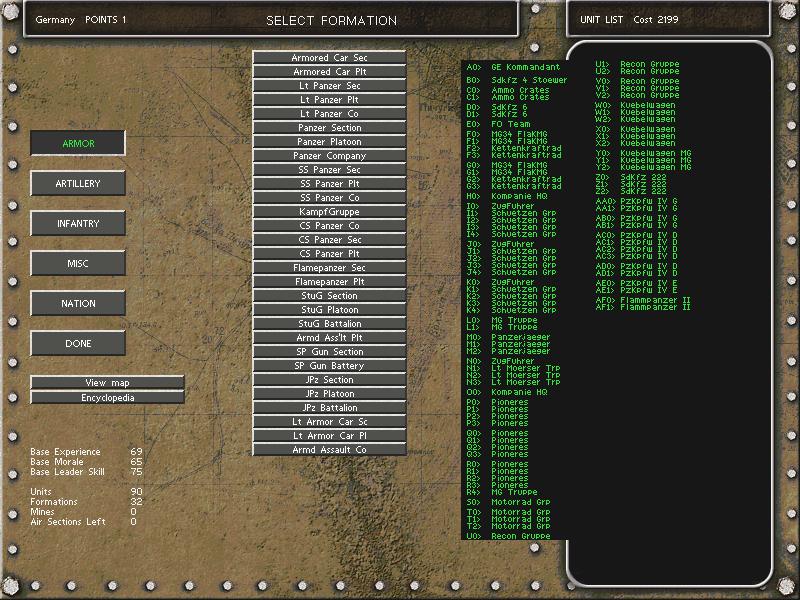Viewport: 800px width, 600px height.
Task: Pick CS Panzer Plt formation
Action: [x=329, y=254]
